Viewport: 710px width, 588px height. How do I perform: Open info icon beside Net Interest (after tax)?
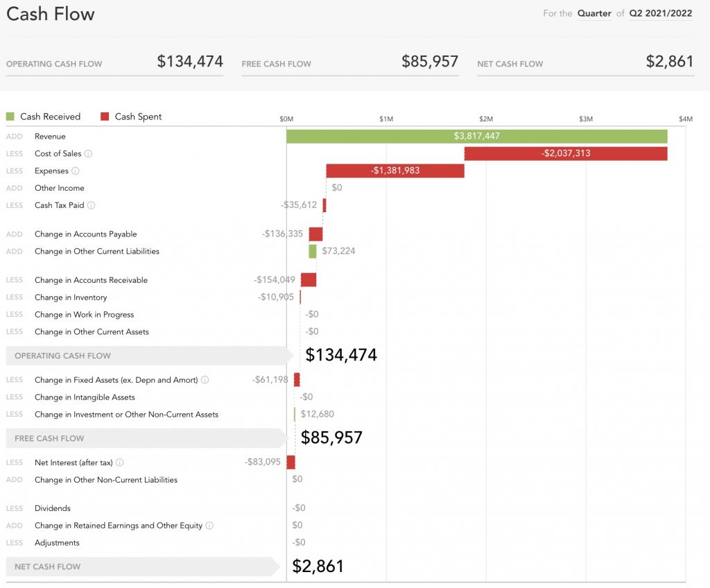(119, 462)
